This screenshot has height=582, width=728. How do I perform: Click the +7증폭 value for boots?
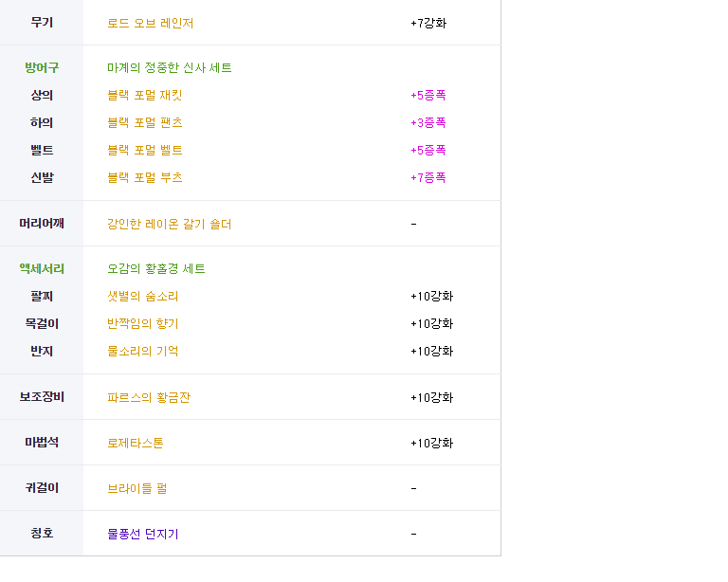coord(428,178)
